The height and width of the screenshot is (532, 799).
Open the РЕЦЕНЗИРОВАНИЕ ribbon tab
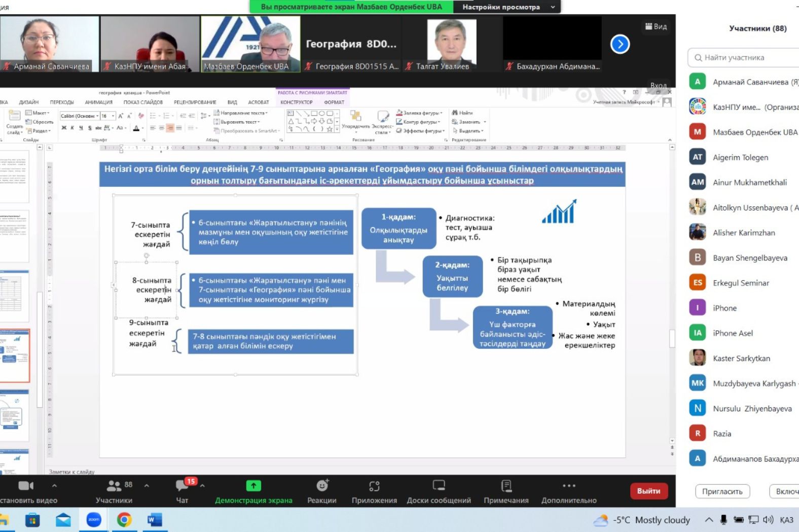click(195, 102)
